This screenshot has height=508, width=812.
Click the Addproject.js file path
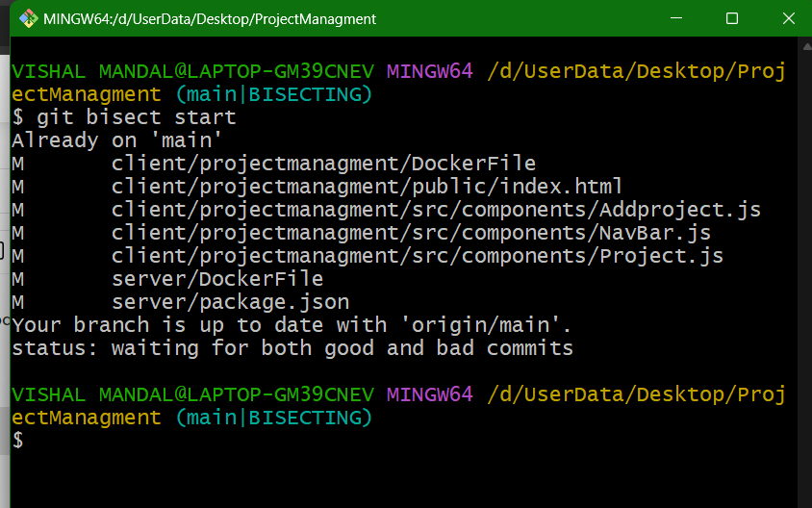[x=436, y=210]
